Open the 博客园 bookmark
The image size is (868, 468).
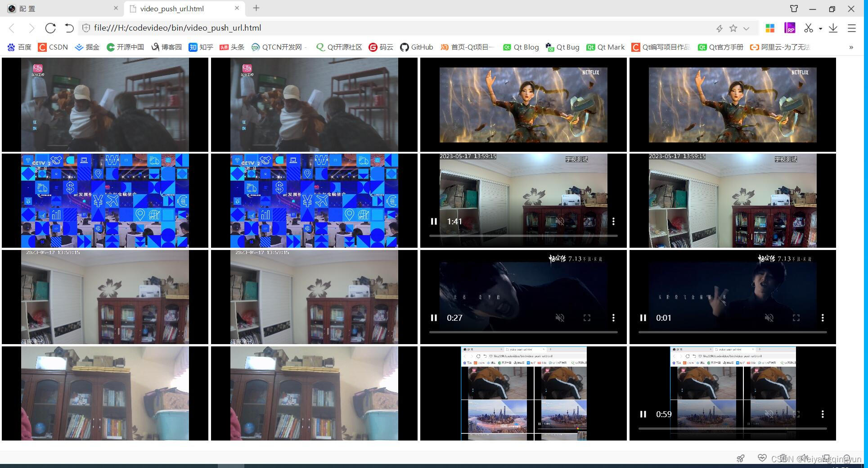tap(166, 47)
